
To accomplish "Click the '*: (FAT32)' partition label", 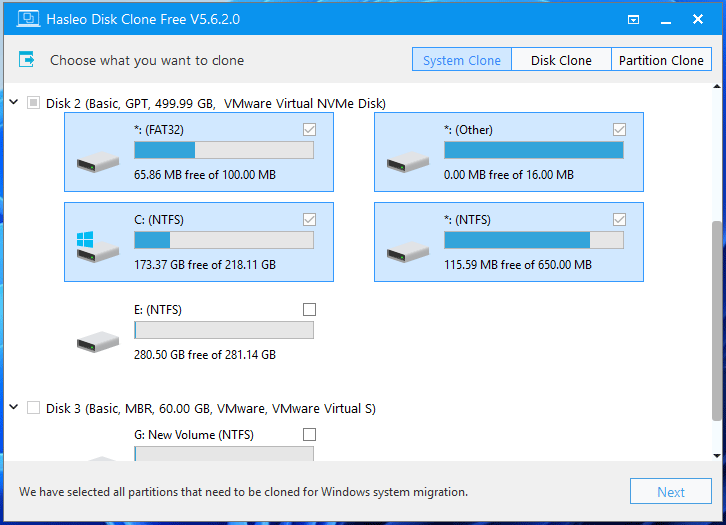I will (x=159, y=130).
